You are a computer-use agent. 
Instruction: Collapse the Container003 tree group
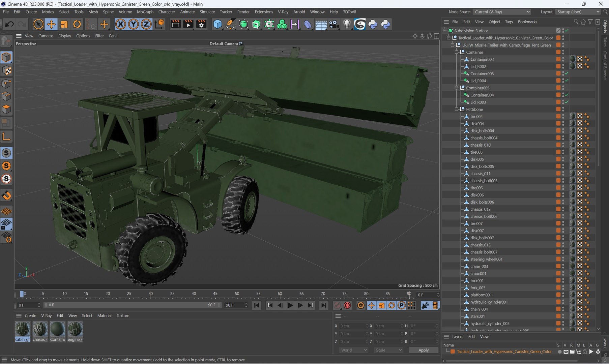(x=457, y=88)
